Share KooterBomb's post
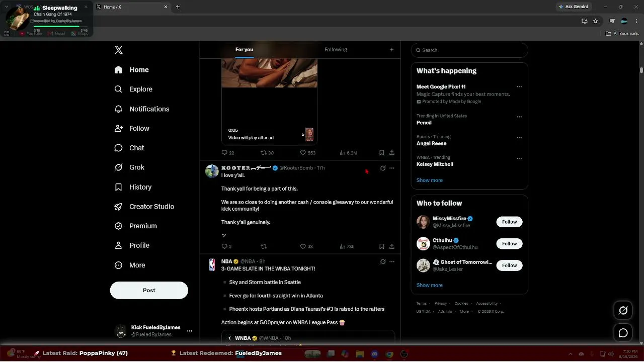 click(x=392, y=246)
